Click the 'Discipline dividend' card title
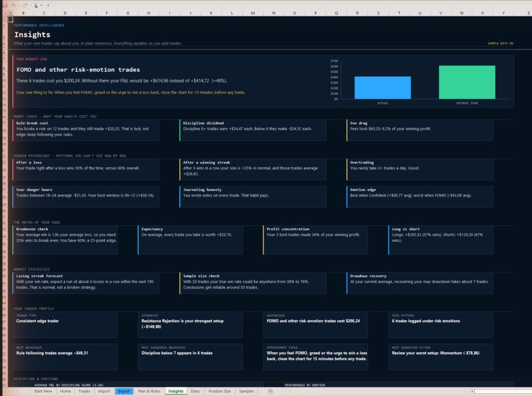 pos(204,123)
